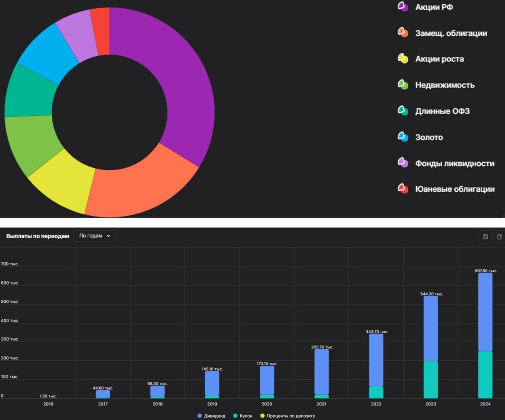Click the 68.30 тыс. value label
This screenshot has width=505, height=420.
pyautogui.click(x=157, y=383)
